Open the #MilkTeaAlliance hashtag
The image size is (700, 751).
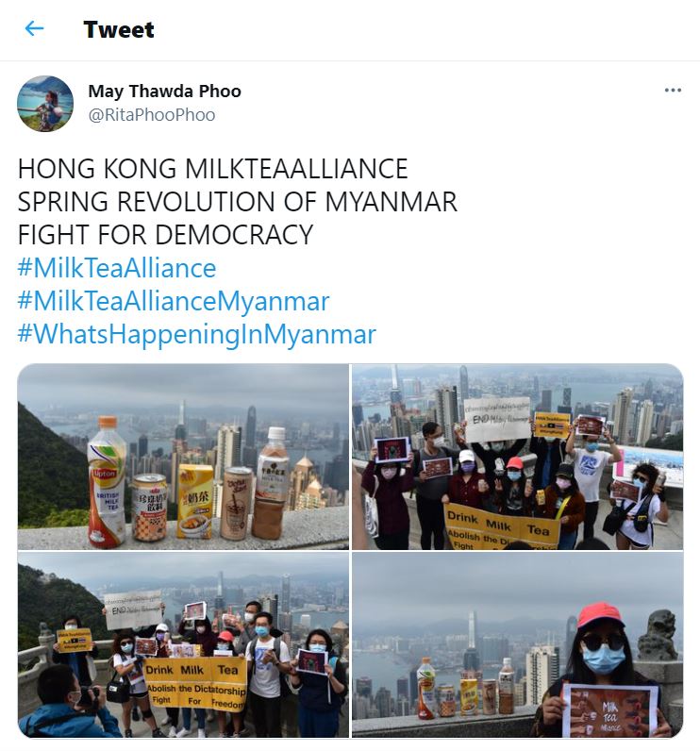[117, 268]
